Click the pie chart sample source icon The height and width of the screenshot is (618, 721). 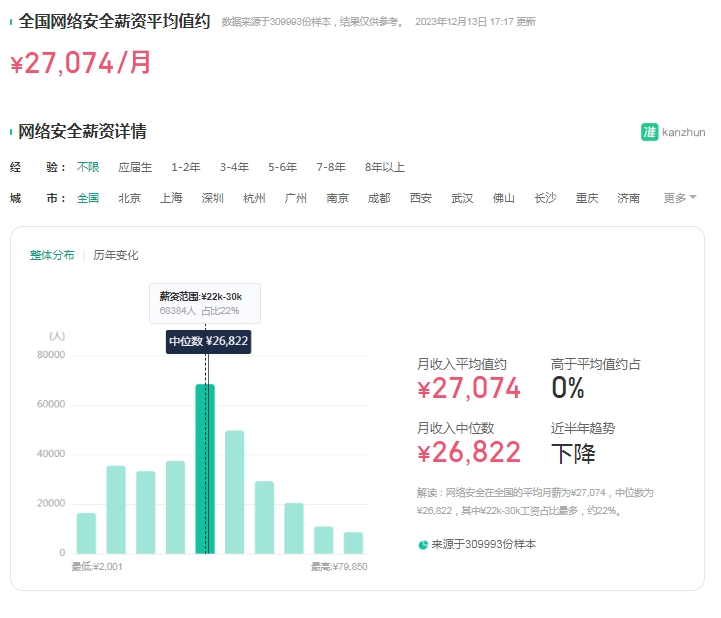(x=423, y=544)
